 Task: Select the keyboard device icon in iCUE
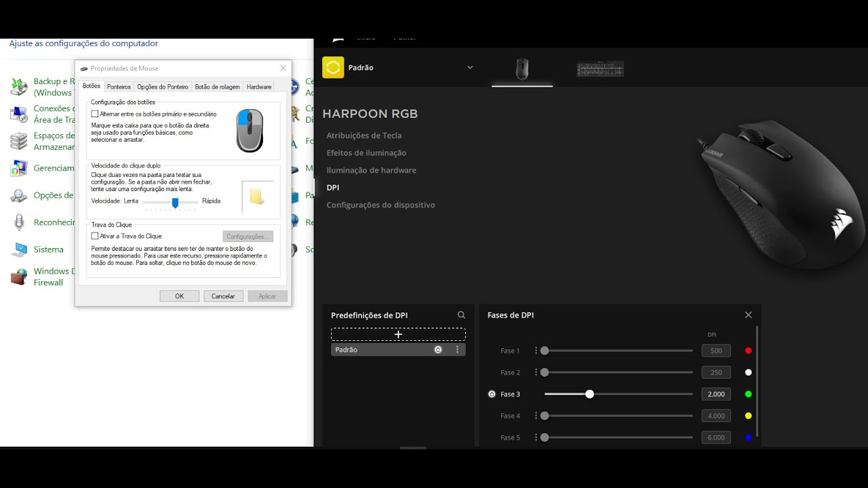pos(600,68)
